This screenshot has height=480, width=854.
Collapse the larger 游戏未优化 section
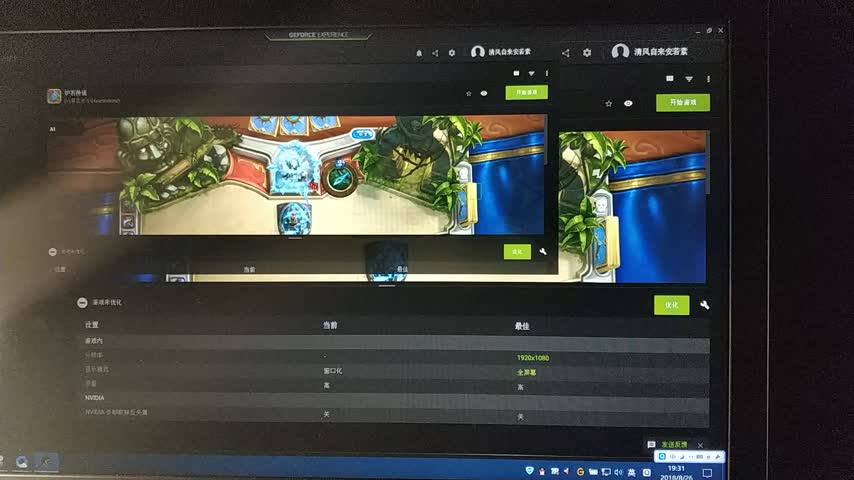pos(82,302)
